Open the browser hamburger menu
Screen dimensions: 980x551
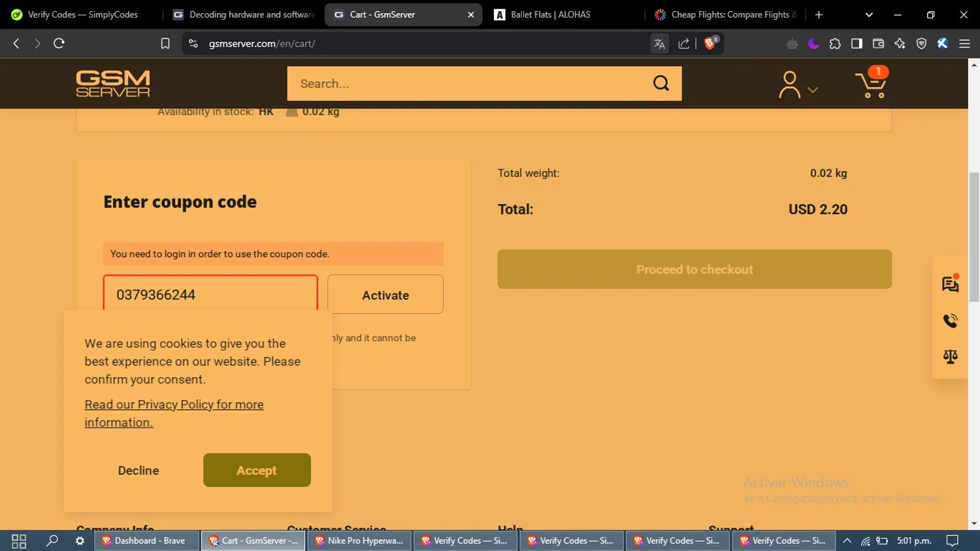click(x=964, y=44)
